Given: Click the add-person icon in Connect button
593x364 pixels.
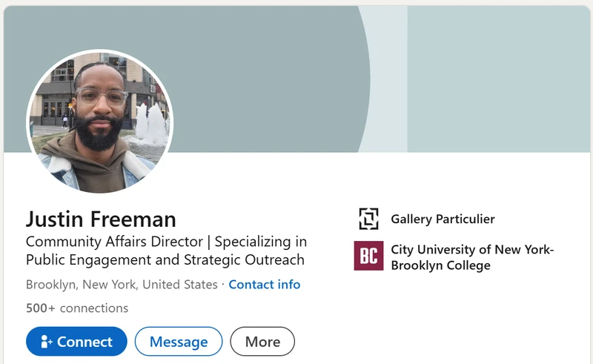Looking at the screenshot, I should click(46, 342).
